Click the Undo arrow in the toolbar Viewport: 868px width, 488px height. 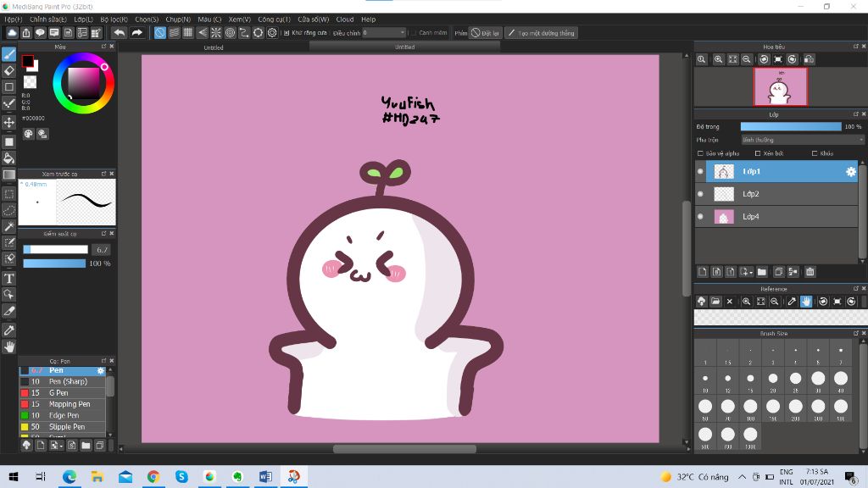click(119, 33)
